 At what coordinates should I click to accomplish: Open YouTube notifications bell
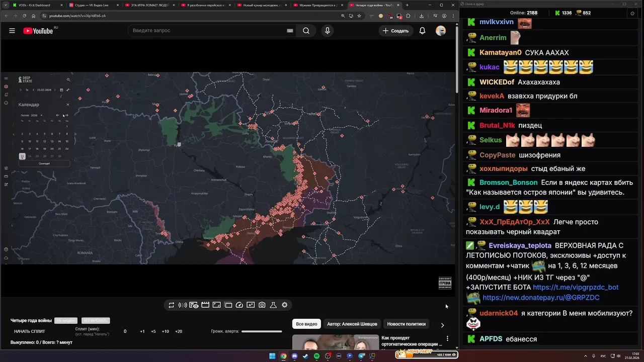click(422, 31)
